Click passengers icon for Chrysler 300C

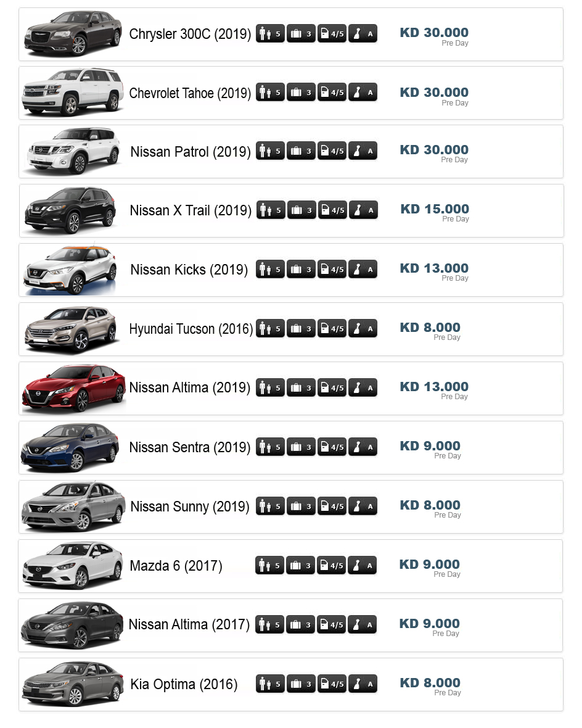click(270, 34)
